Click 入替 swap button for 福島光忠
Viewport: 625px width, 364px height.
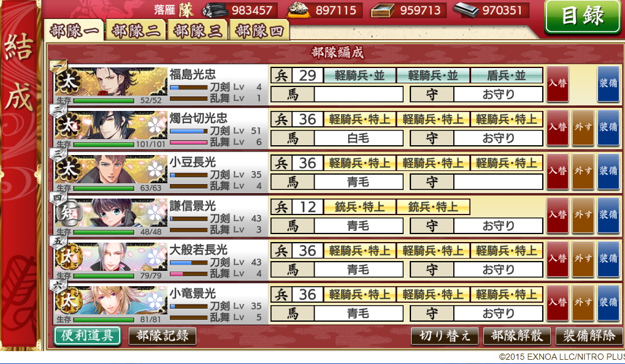(558, 83)
